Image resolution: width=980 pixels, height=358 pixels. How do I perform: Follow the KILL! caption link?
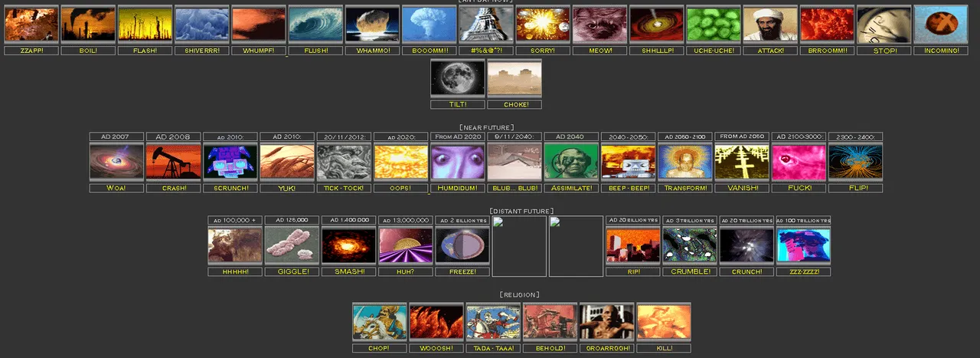tap(664, 347)
